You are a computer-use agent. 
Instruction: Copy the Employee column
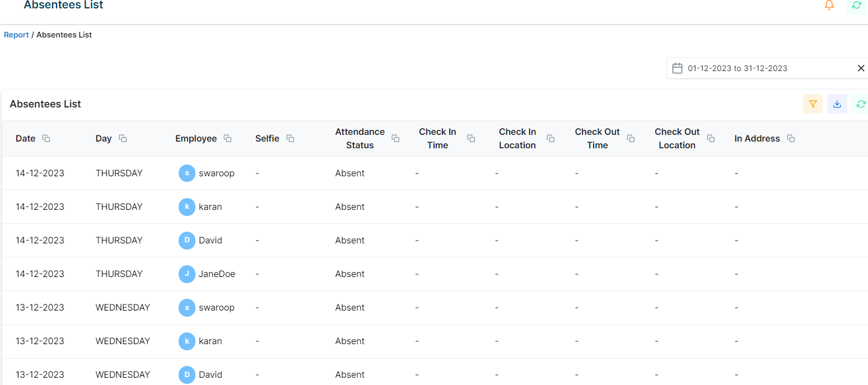[228, 138]
